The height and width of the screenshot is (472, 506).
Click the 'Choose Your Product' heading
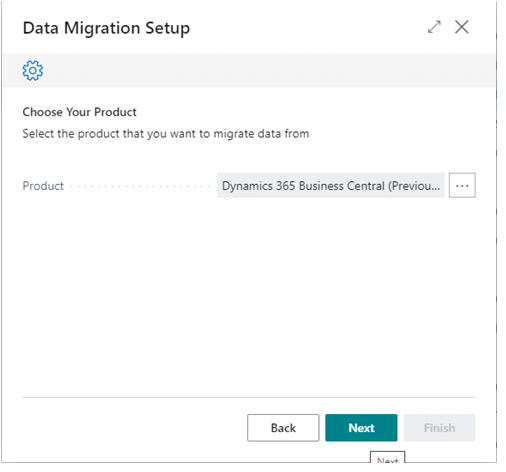79,112
